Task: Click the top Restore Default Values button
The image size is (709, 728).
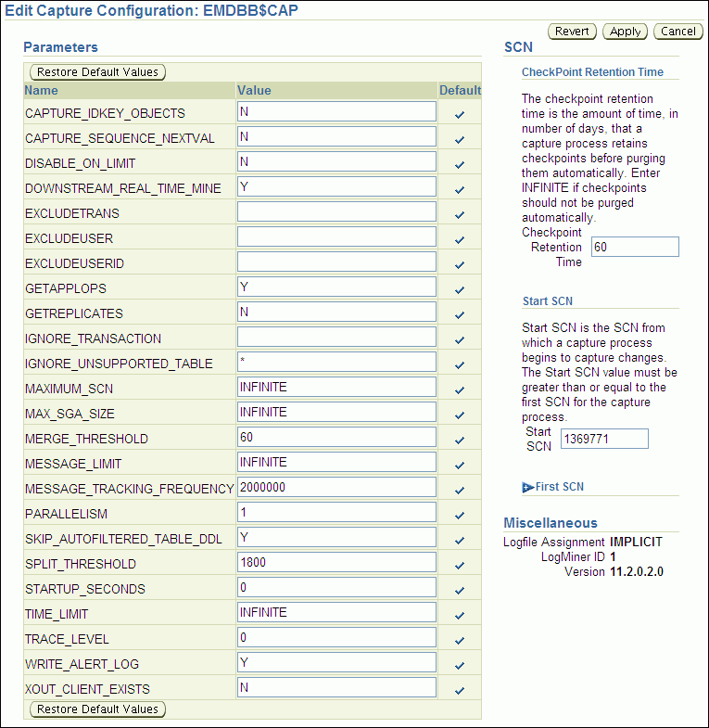Action: (x=98, y=71)
